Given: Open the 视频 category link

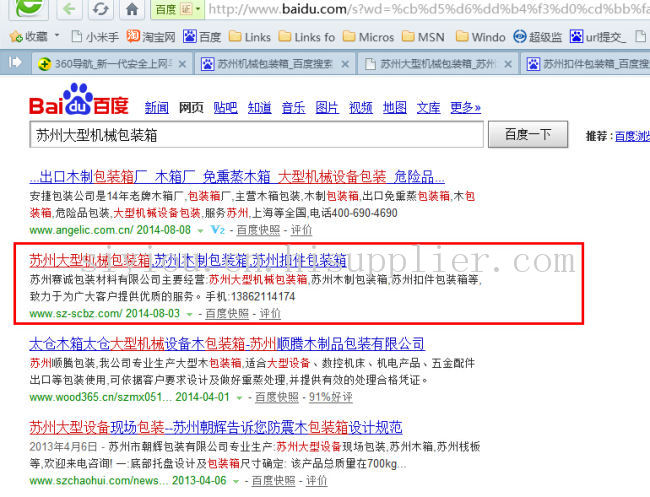Looking at the screenshot, I should click(361, 108).
